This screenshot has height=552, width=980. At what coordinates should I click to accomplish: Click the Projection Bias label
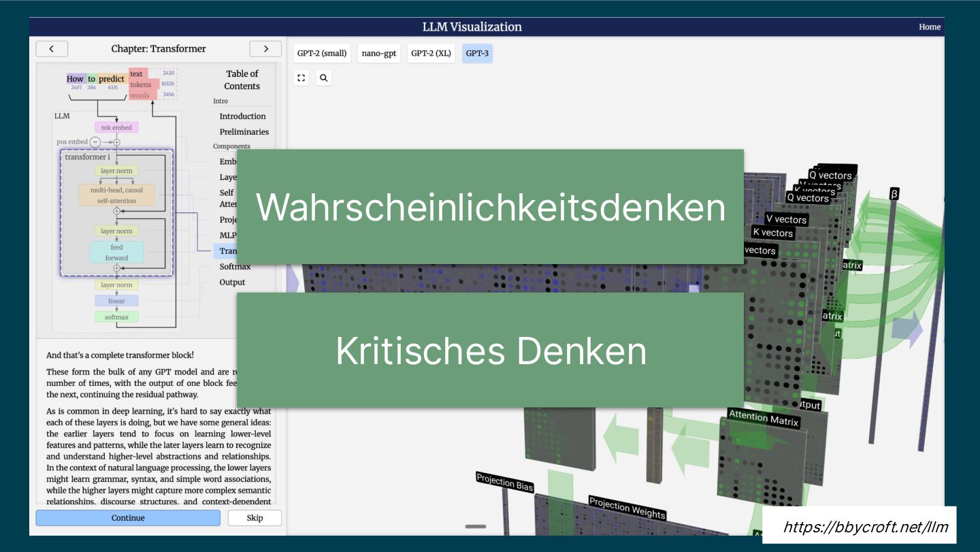[x=504, y=481]
